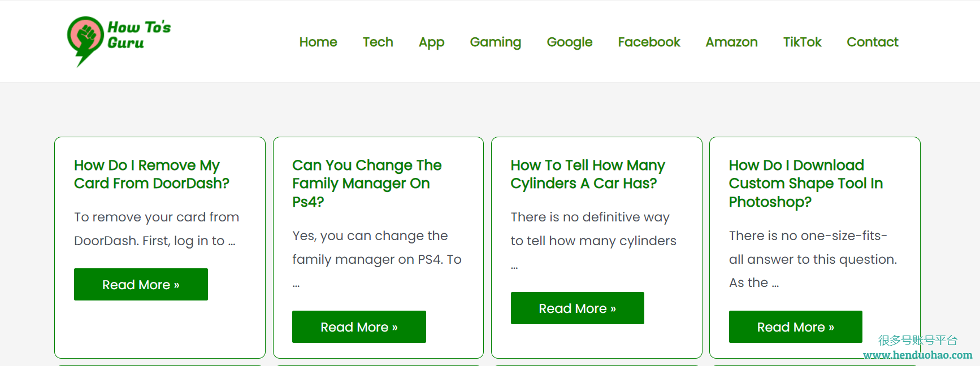Click the 'To remove your card from DoorDash' excerpt
The height and width of the screenshot is (366, 980).
[x=157, y=229]
